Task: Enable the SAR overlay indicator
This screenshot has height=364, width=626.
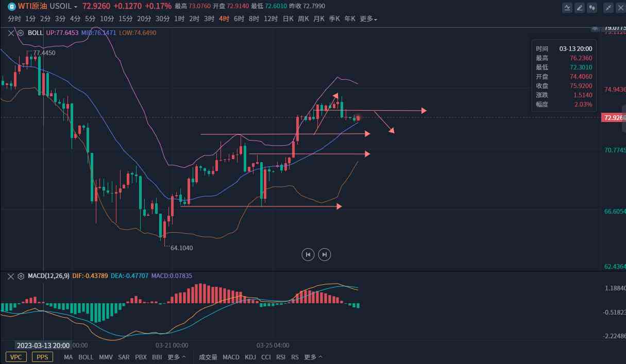Action: pos(124,357)
